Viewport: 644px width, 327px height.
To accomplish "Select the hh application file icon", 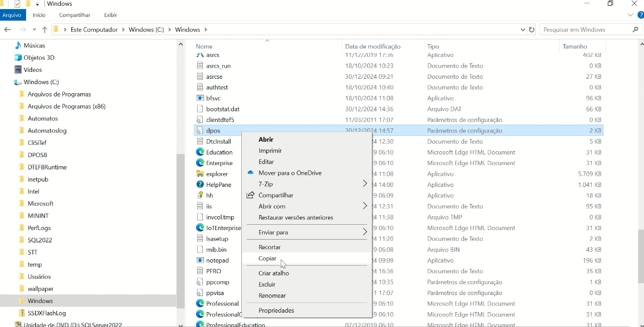I will coord(200,195).
